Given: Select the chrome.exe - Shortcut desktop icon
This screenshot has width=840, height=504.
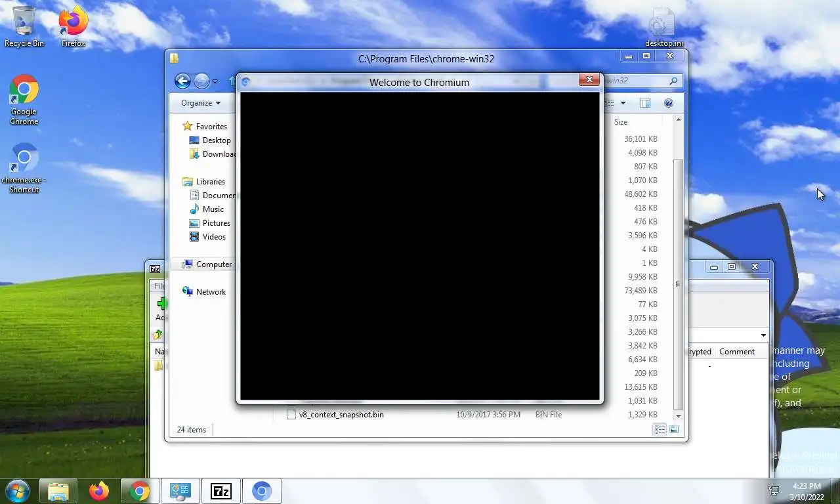Looking at the screenshot, I should click(x=24, y=168).
